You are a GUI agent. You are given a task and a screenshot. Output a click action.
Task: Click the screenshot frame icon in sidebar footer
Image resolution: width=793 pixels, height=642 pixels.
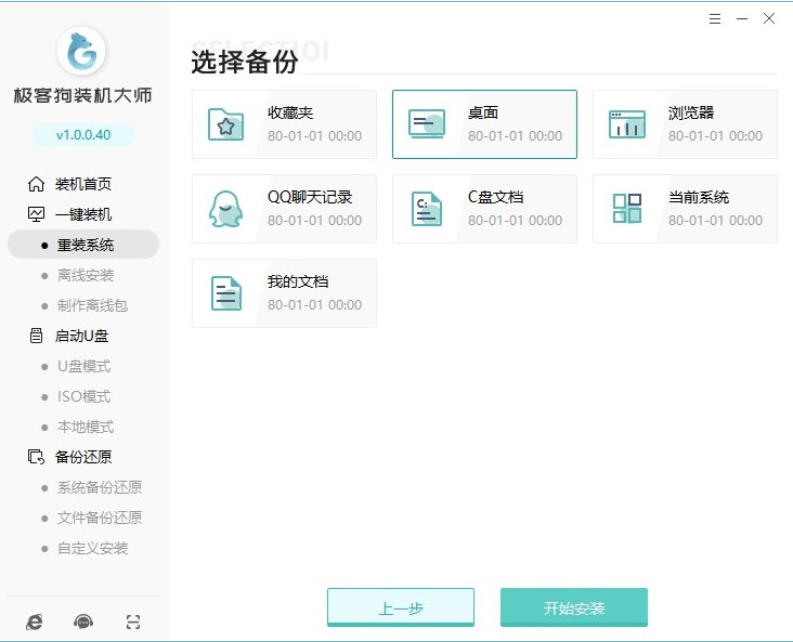click(x=134, y=622)
